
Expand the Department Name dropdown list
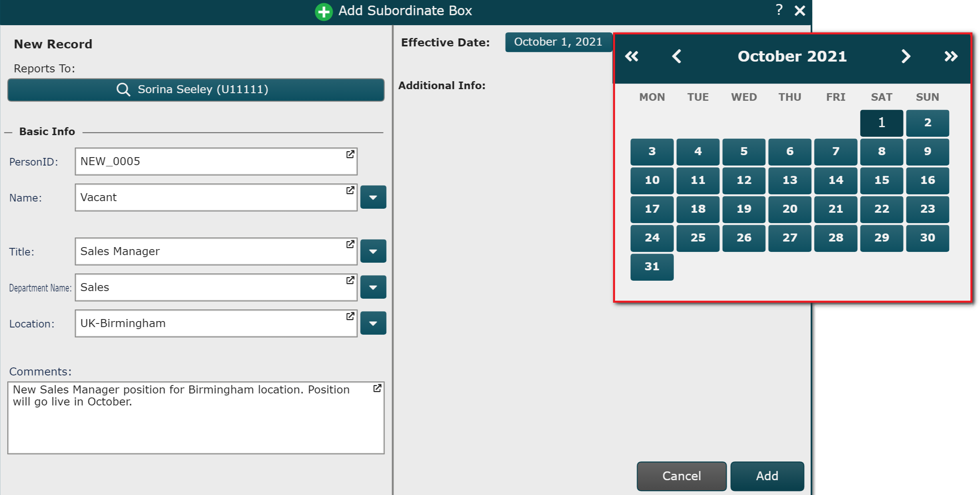pos(373,287)
